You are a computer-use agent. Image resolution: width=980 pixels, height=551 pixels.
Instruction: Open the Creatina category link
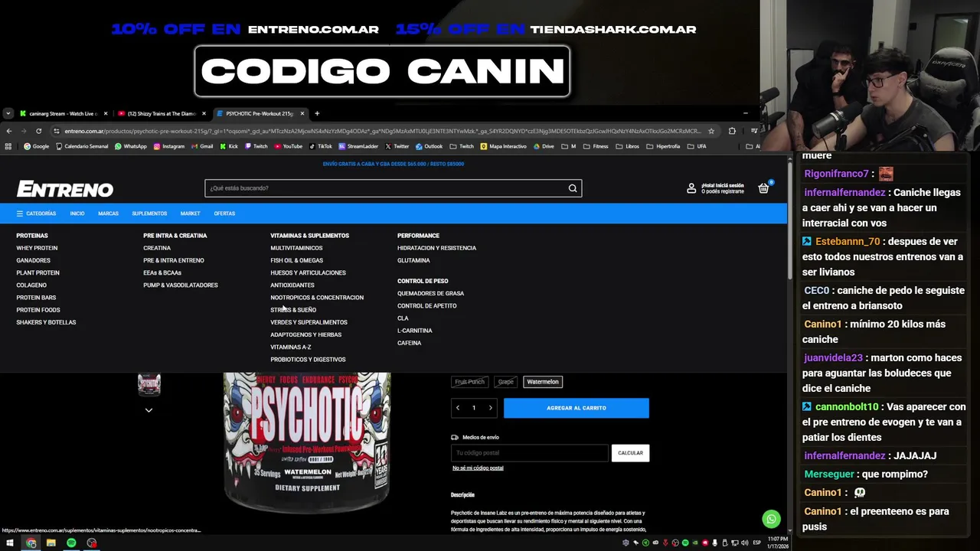tap(157, 248)
